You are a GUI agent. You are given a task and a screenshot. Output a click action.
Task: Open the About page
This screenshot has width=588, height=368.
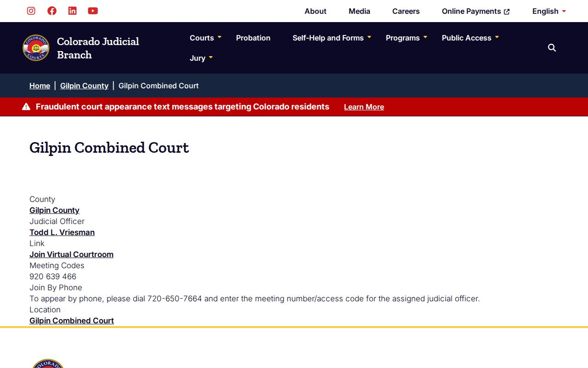point(316,11)
